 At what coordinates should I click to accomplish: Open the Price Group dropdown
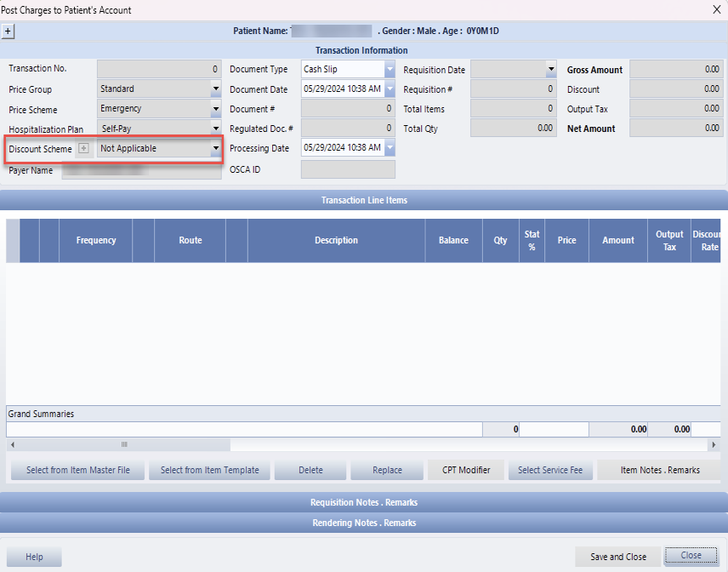216,89
